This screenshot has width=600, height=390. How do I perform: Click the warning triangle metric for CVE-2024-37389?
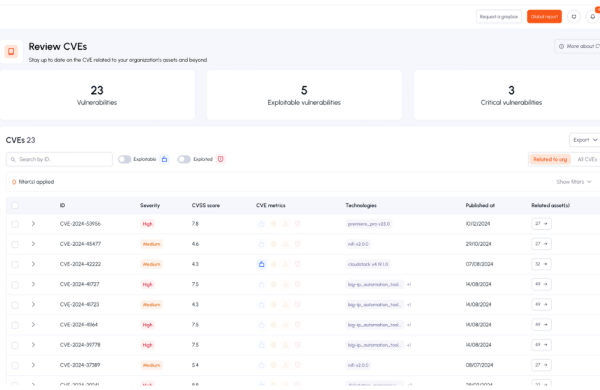[285, 365]
